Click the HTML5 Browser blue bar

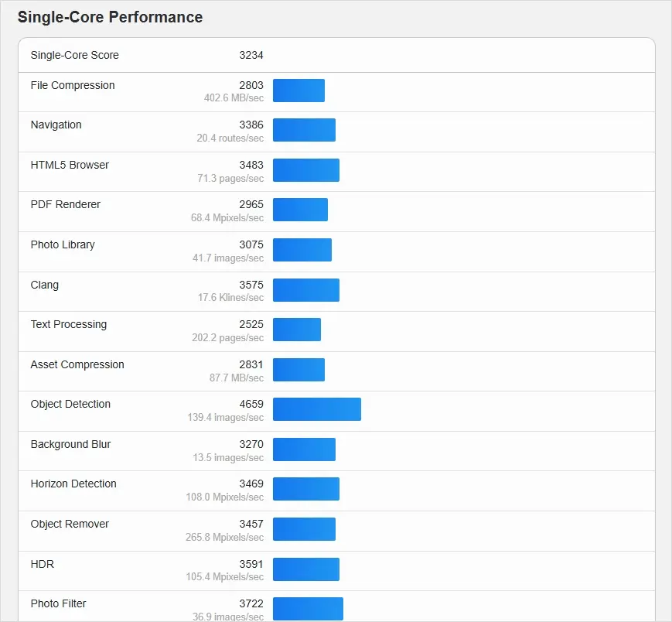click(305, 170)
